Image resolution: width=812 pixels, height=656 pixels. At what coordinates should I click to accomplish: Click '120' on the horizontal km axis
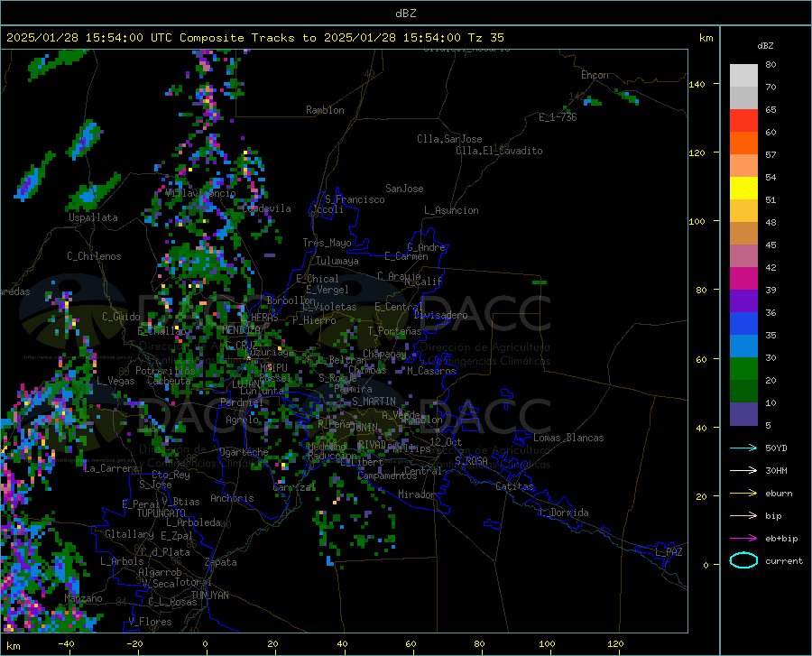(x=615, y=644)
